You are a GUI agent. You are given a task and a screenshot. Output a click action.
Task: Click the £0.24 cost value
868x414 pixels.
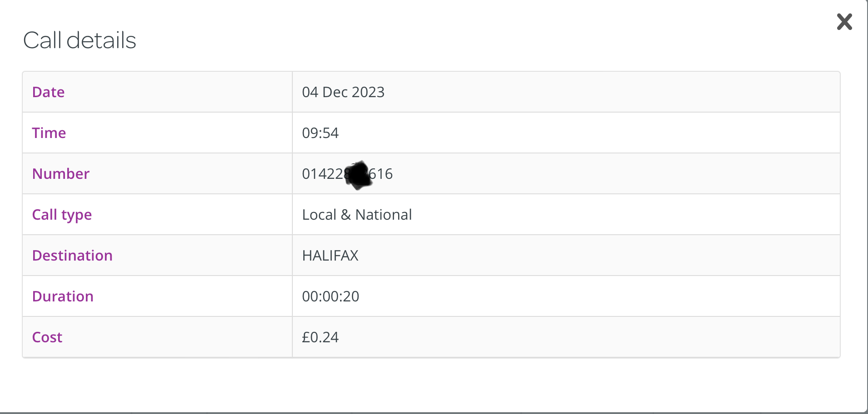coord(321,337)
